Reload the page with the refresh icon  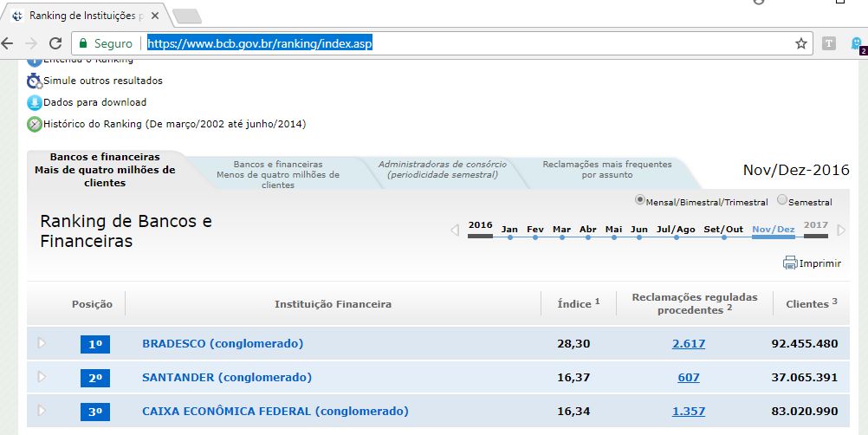click(x=55, y=43)
